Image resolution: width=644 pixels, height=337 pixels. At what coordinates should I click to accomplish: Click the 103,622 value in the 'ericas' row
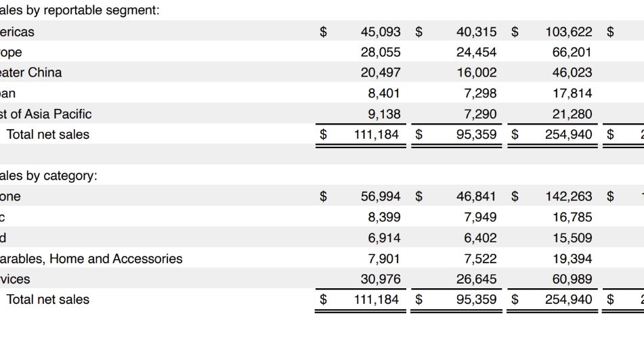568,32
